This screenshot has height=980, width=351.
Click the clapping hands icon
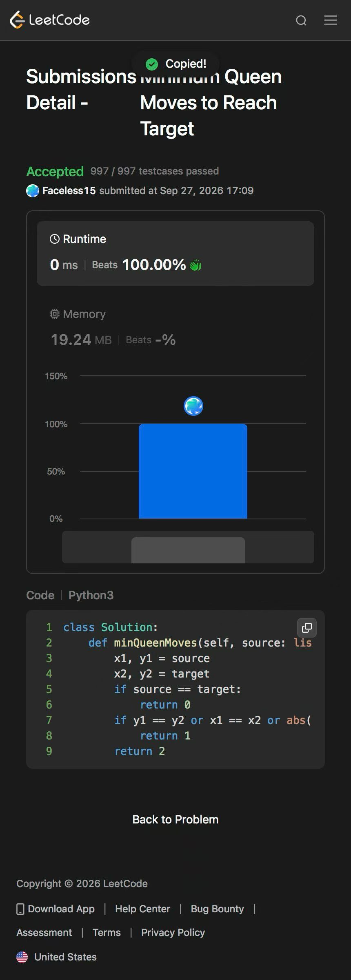point(195,265)
